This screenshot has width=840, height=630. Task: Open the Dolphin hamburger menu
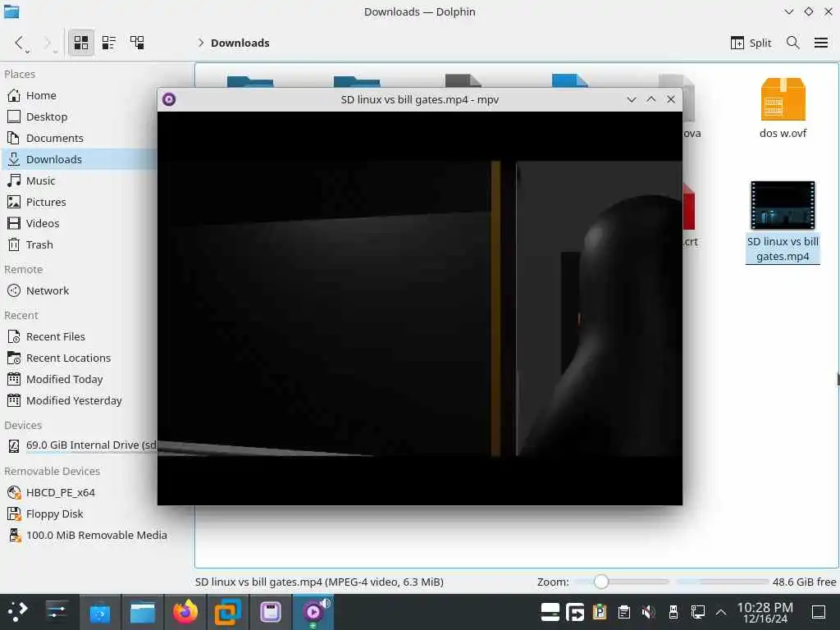pos(820,43)
